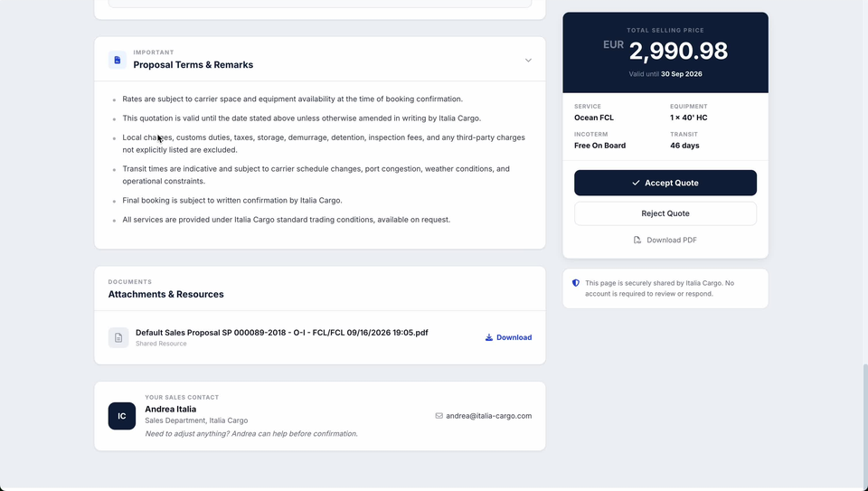Viewport: 868px width, 491px height.
Task: Accept the quote
Action: point(665,183)
